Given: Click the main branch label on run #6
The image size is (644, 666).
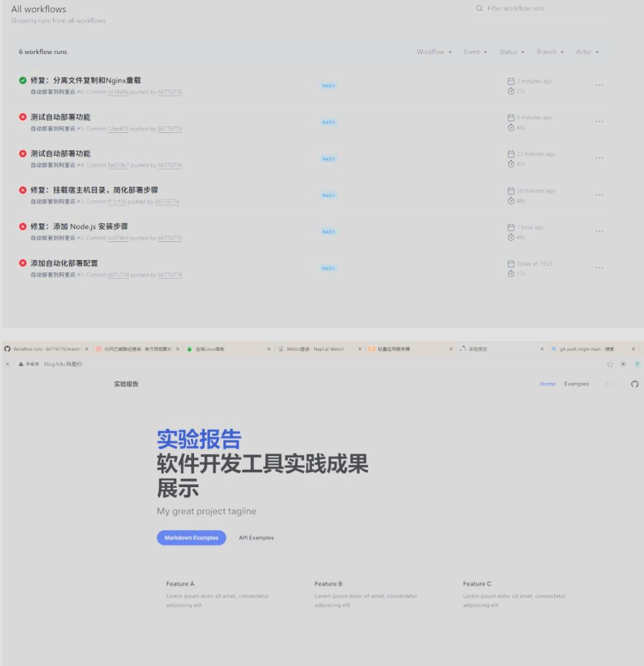Looking at the screenshot, I should [328, 85].
